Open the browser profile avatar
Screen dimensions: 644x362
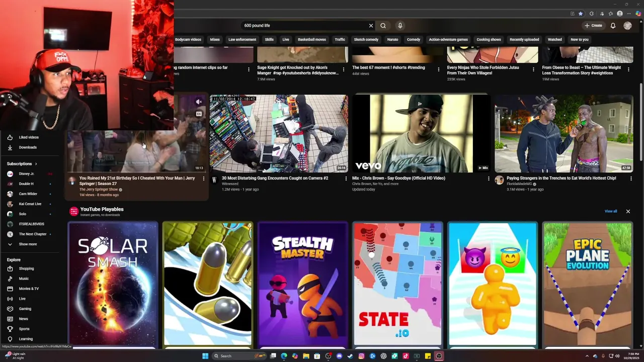[x=620, y=14]
